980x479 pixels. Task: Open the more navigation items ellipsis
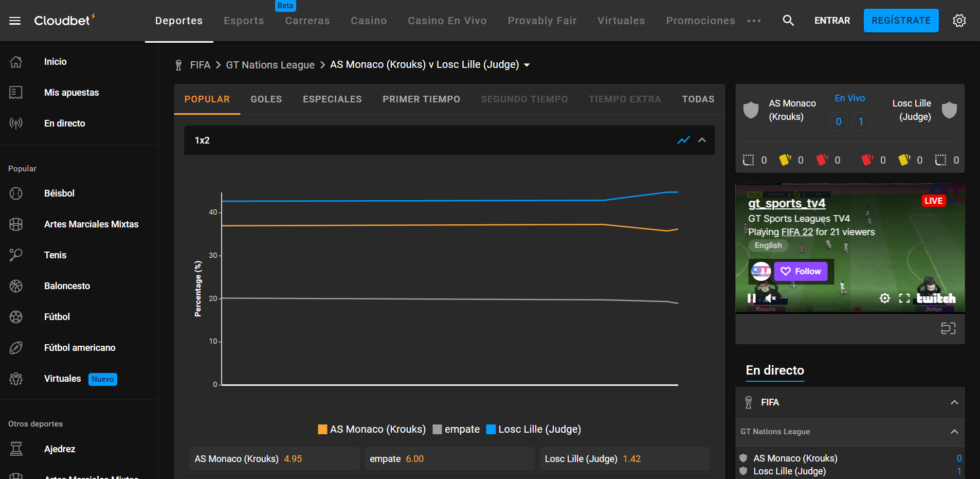[x=754, y=21]
